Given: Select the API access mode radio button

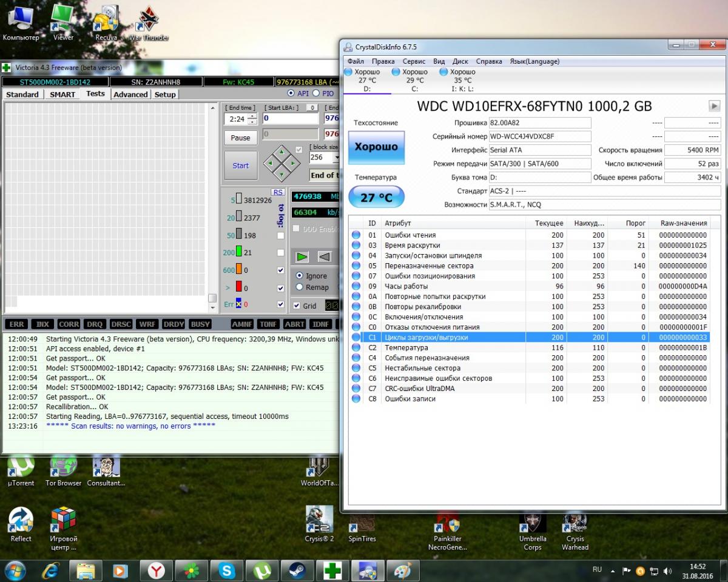Looking at the screenshot, I should [291, 93].
